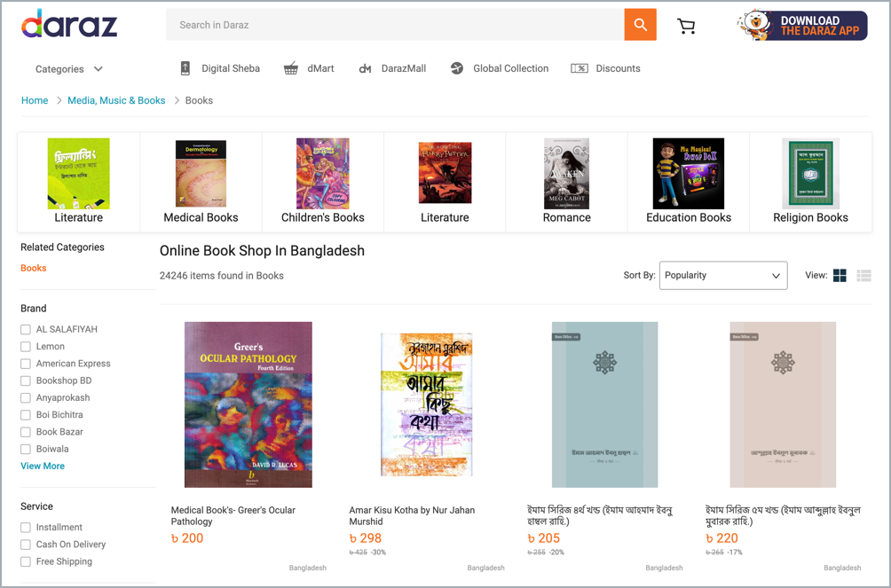Open the DarazMall tab
Viewport: 891px width, 588px height.
coord(391,68)
